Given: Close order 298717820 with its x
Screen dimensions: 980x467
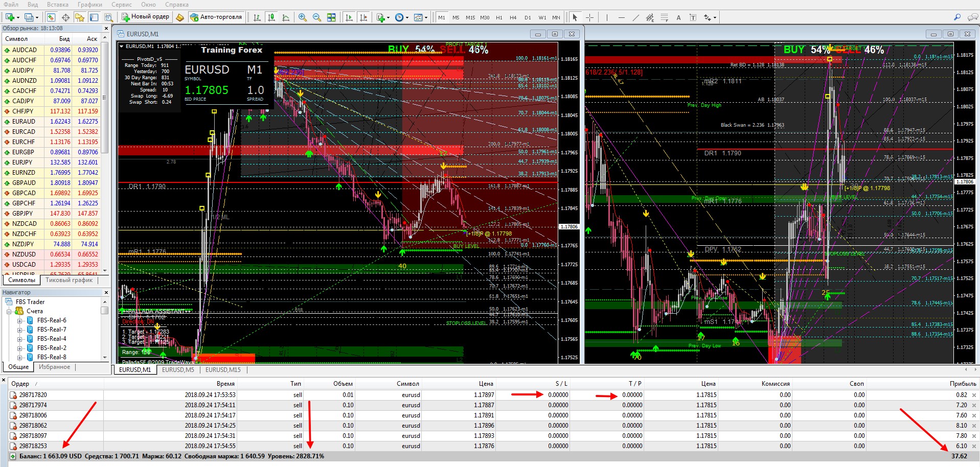Looking at the screenshot, I should [x=974, y=395].
